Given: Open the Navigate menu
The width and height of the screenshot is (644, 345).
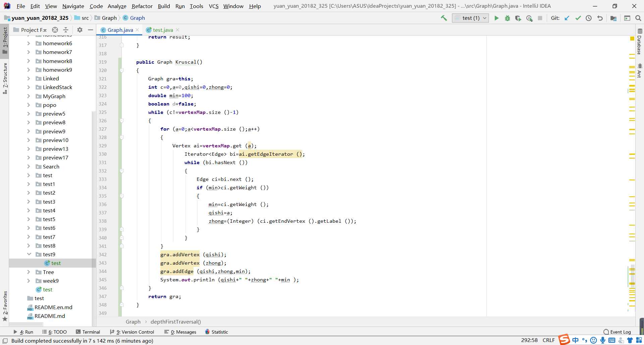Looking at the screenshot, I should (x=73, y=6).
